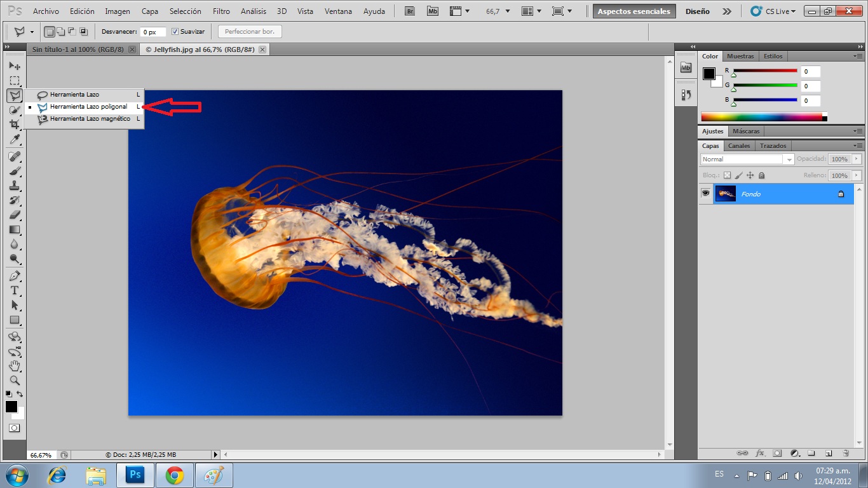Select the 3D Object Rotate tool
This screenshot has height=488, width=868.
pyautogui.click(x=14, y=337)
